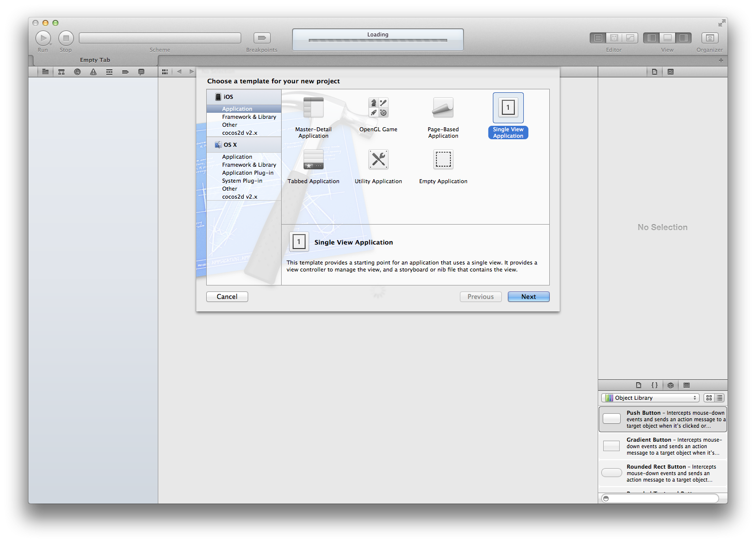The width and height of the screenshot is (756, 543).
Task: Switch to the Assistant editor icon
Action: click(614, 38)
